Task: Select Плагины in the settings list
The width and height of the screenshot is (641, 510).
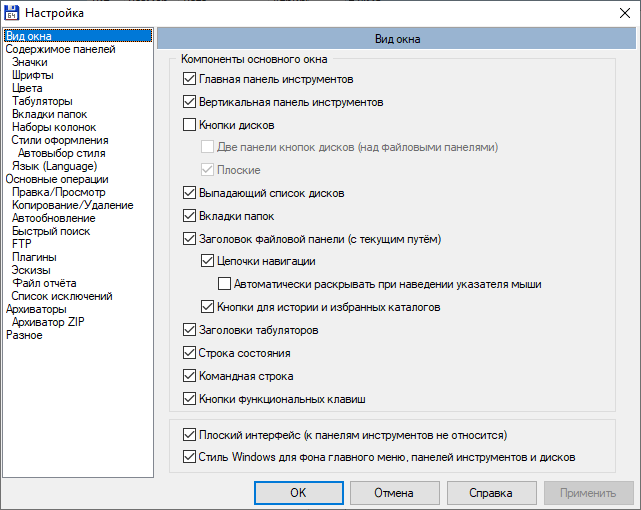Action: [34, 257]
